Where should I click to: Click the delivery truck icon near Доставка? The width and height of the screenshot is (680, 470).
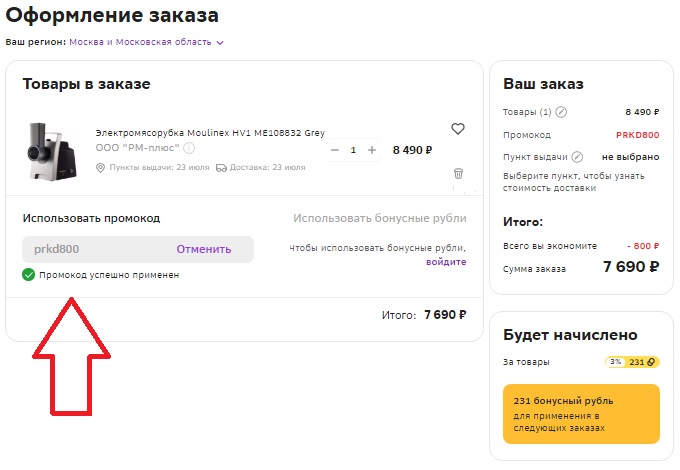coord(221,168)
